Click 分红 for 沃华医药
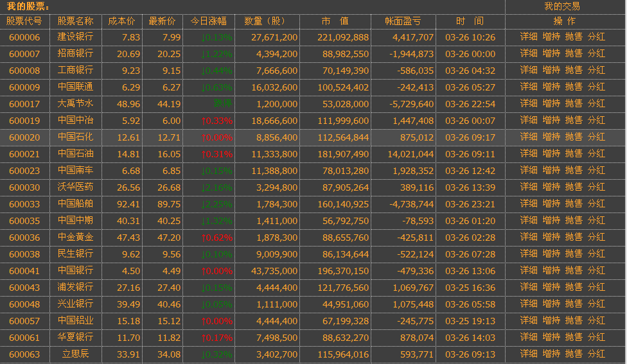Viewport: 627px width, 364px height. tap(596, 187)
